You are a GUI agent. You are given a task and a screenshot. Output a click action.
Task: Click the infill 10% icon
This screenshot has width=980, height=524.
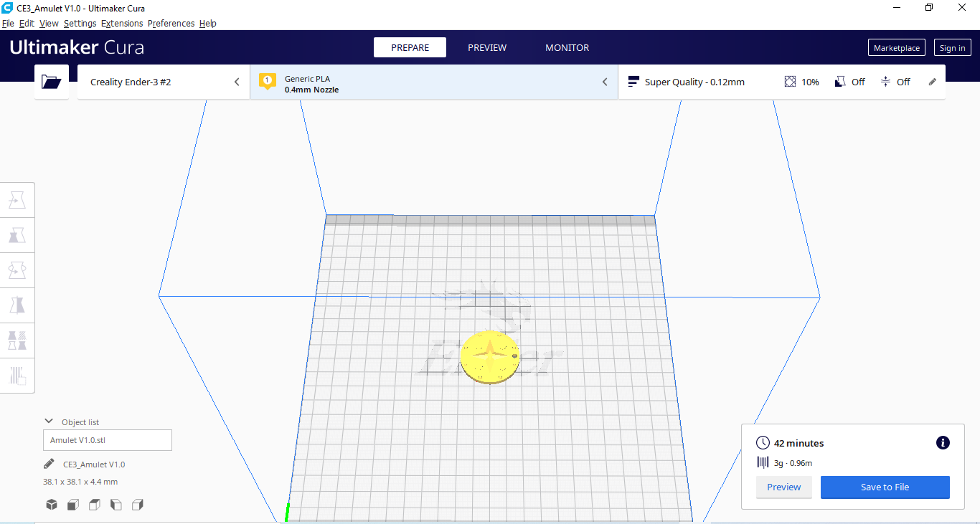[790, 82]
